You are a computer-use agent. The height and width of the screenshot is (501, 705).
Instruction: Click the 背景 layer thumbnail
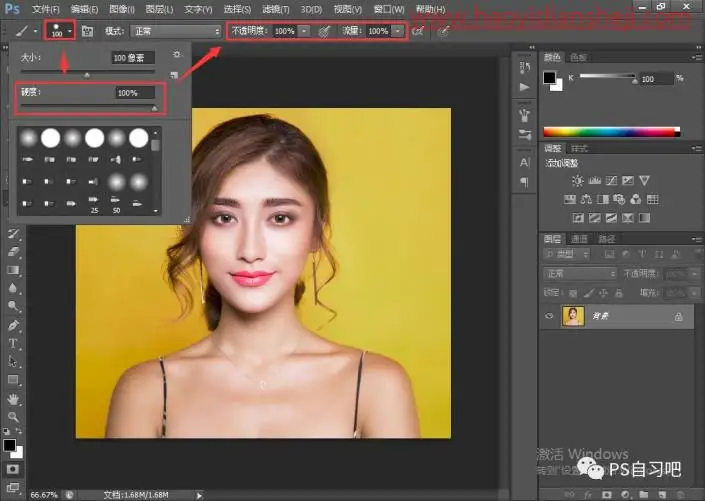[x=573, y=316]
